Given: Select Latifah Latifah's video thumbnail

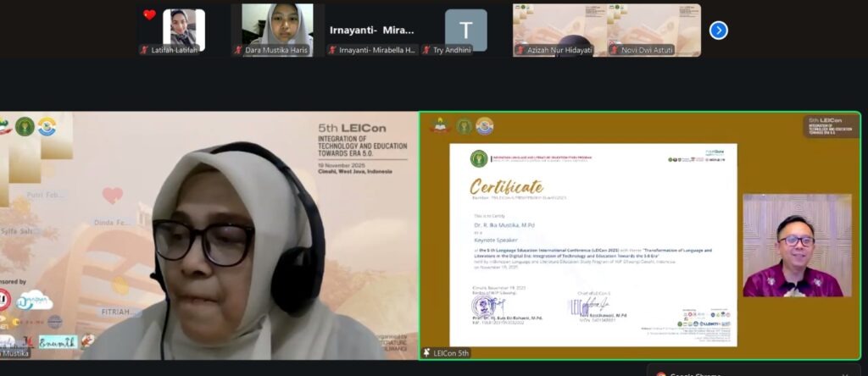Looking at the screenshot, I should [x=184, y=27].
